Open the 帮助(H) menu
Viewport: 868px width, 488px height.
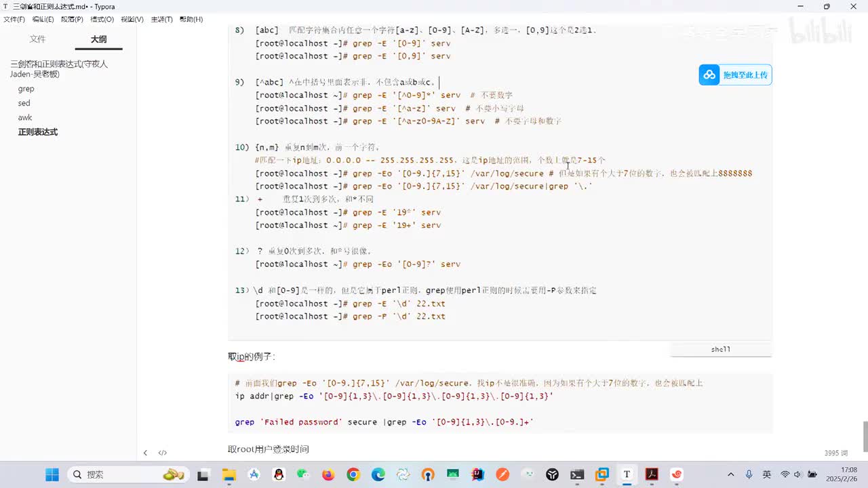(191, 19)
